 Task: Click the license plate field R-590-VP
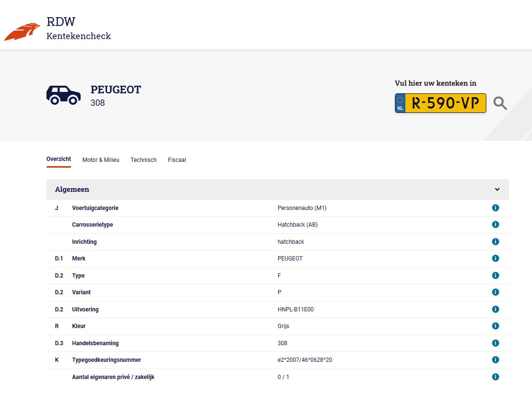point(440,103)
